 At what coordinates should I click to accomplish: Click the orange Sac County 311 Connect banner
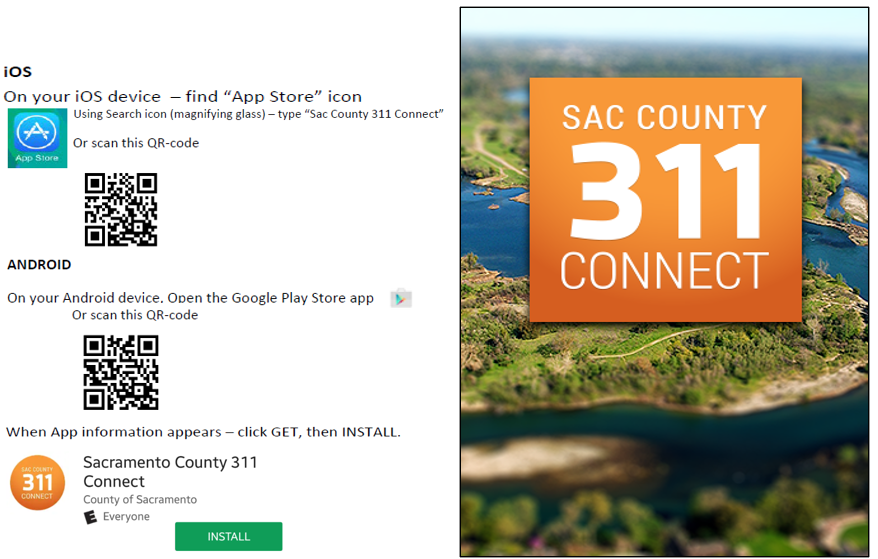[x=666, y=199]
